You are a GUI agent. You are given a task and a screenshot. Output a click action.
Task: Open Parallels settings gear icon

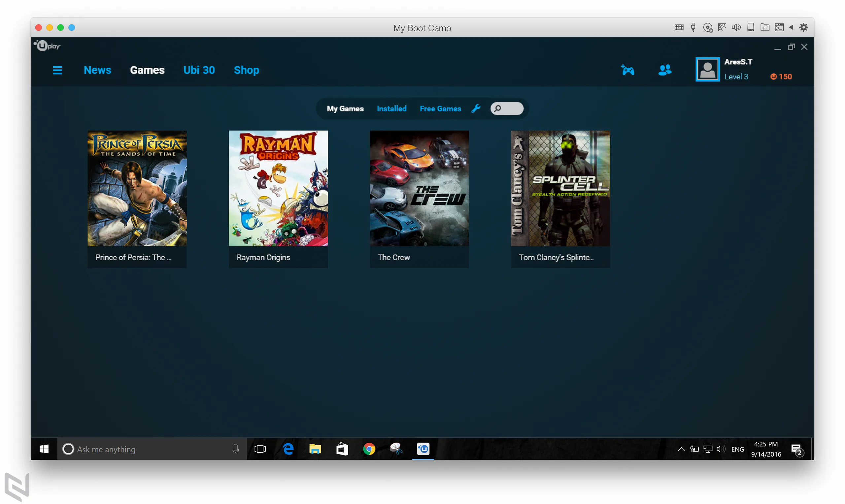[x=803, y=27]
